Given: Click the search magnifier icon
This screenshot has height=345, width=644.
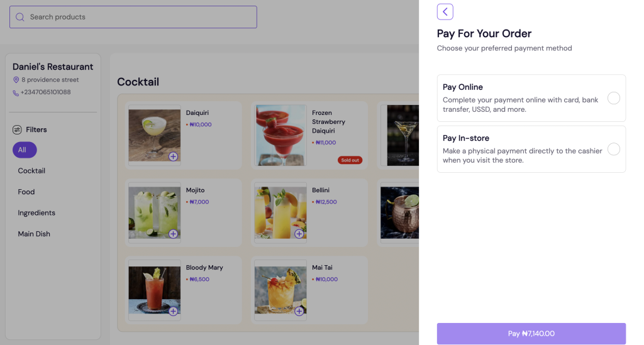Looking at the screenshot, I should (x=20, y=17).
